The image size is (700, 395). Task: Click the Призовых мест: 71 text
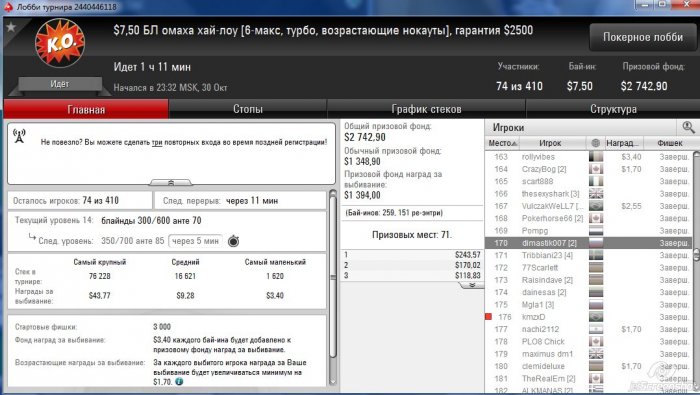pyautogui.click(x=412, y=234)
